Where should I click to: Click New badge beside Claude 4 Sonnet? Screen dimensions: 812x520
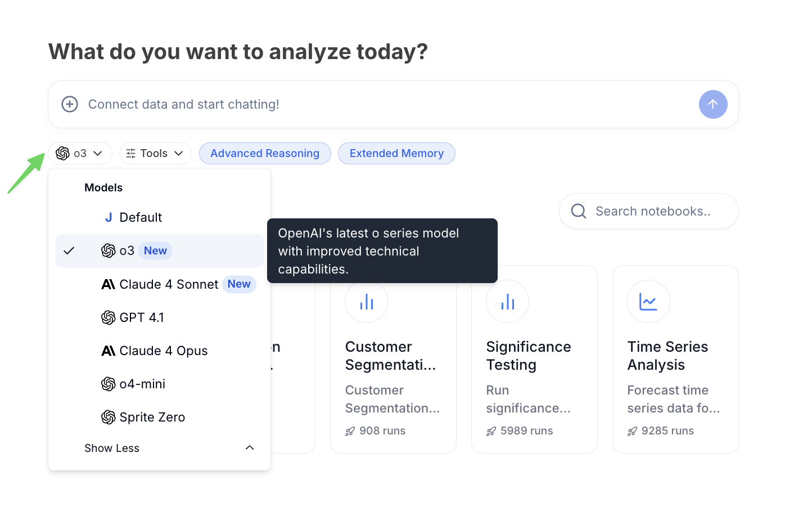(239, 284)
